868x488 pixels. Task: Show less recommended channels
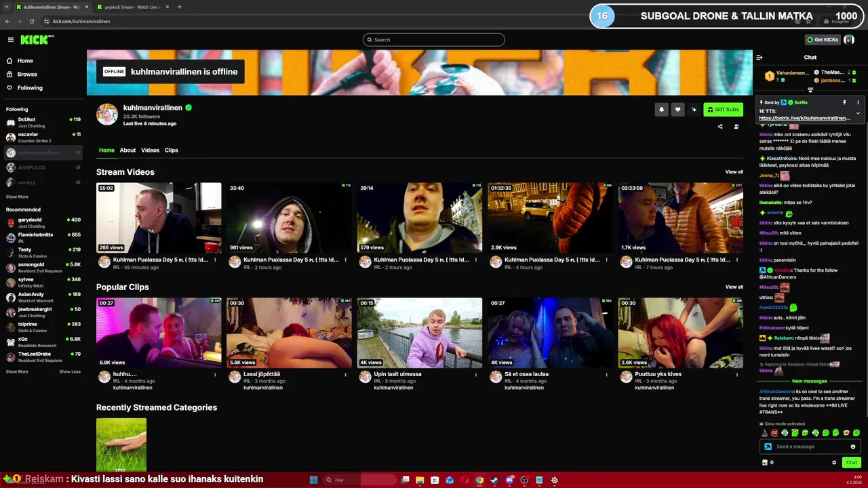(x=70, y=371)
